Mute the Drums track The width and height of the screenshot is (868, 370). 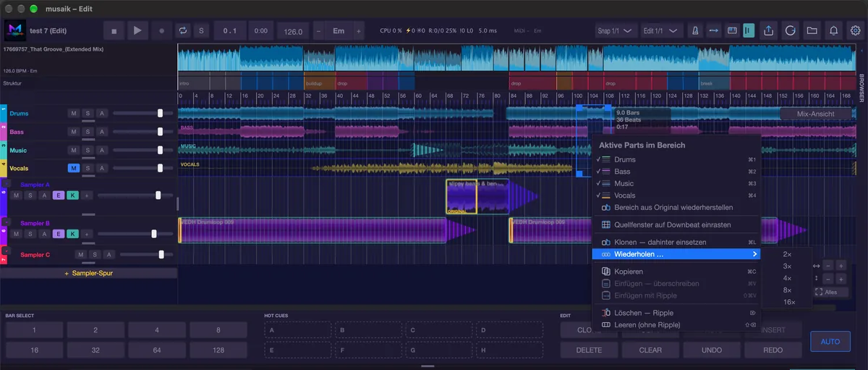[74, 113]
